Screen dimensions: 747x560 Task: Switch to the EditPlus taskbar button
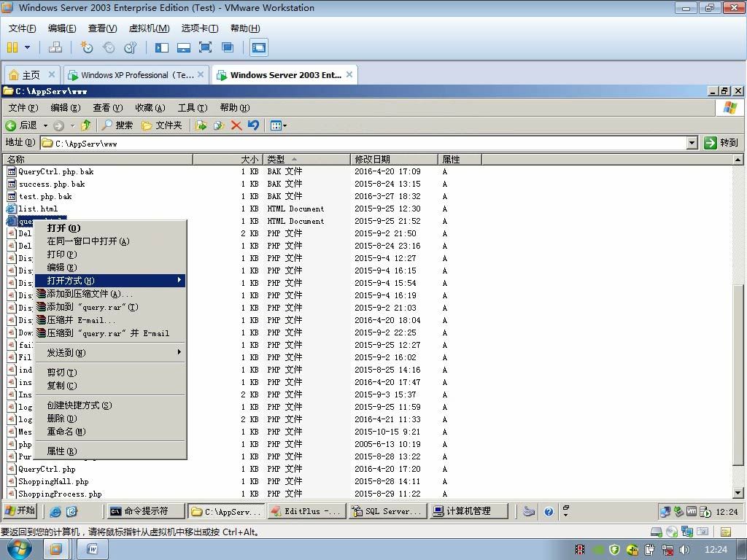306,511
